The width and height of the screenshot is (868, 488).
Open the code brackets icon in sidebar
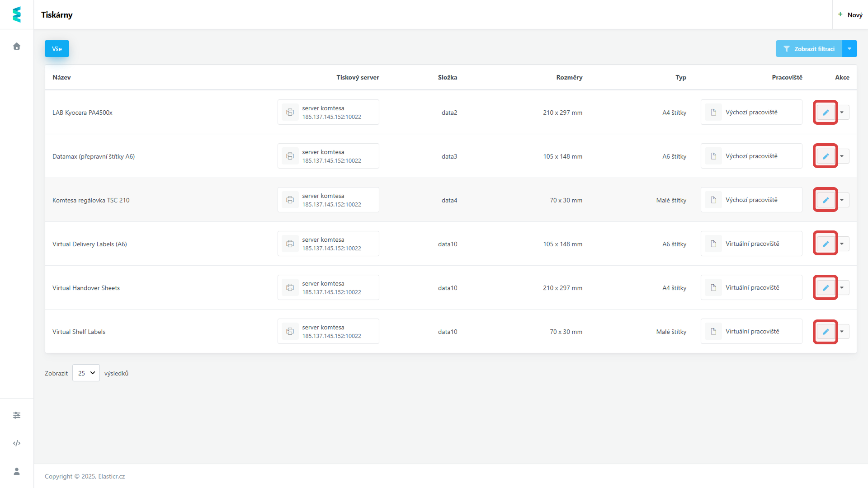click(x=17, y=443)
